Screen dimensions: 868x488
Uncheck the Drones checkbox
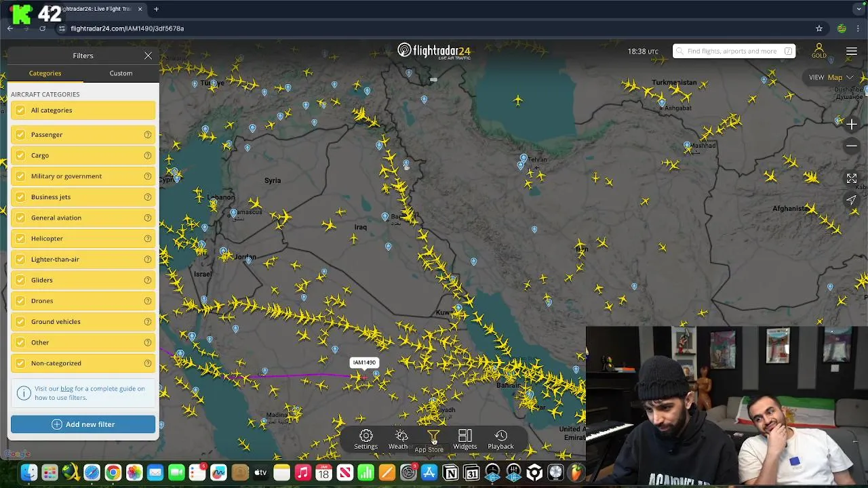[20, 301]
